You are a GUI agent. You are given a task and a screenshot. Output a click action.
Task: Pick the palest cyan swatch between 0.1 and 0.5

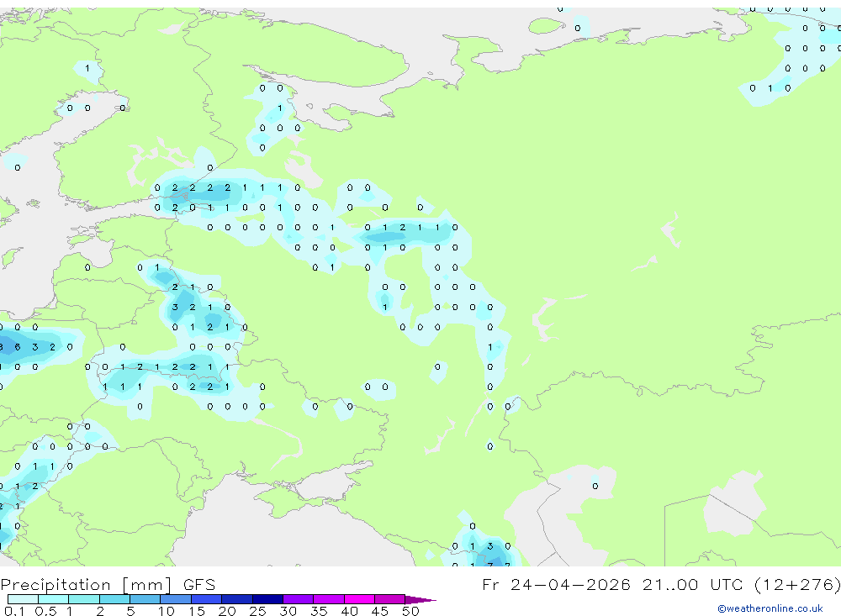click(x=23, y=599)
